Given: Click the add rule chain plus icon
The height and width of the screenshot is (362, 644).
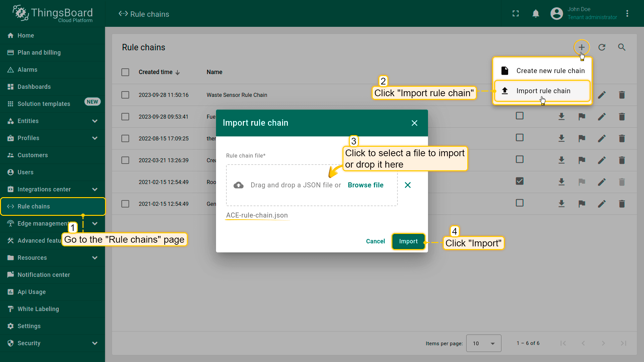Looking at the screenshot, I should point(581,47).
